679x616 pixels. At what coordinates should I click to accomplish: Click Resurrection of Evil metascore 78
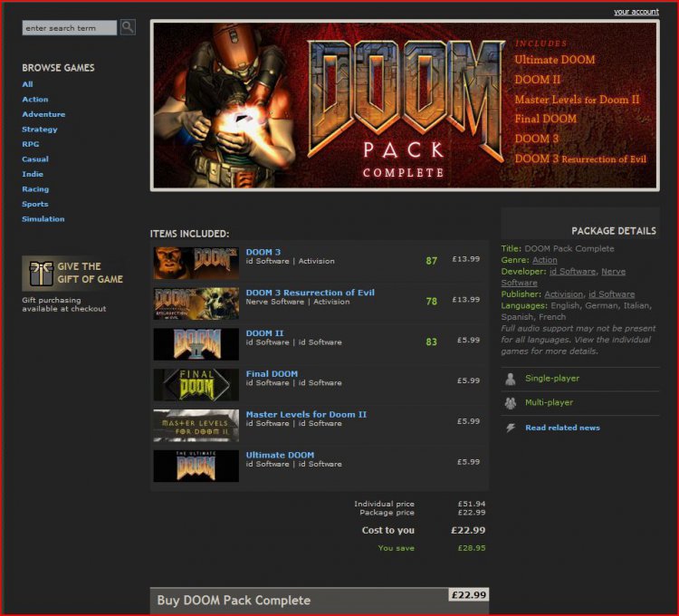[x=431, y=302]
